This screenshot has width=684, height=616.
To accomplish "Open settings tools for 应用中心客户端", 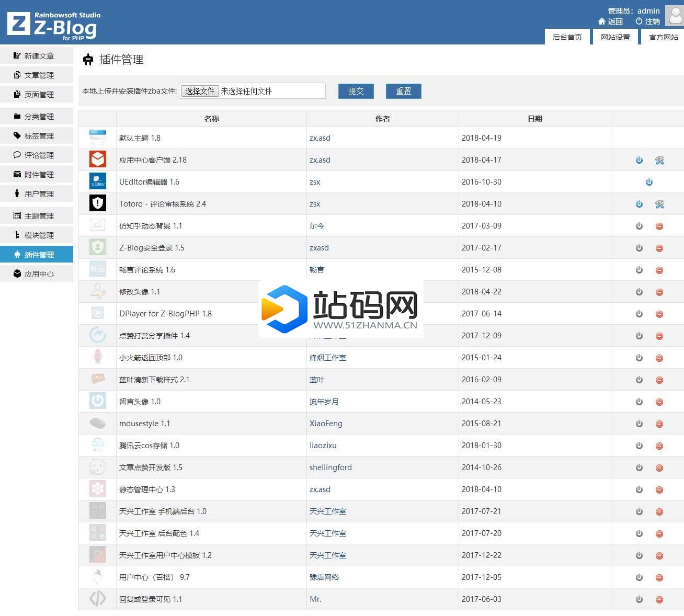I will point(659,161).
